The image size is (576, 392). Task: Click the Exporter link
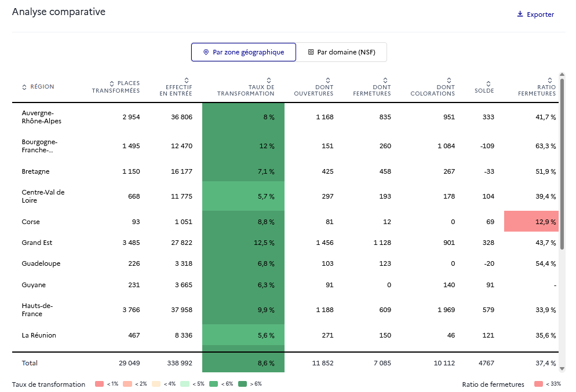(x=535, y=14)
